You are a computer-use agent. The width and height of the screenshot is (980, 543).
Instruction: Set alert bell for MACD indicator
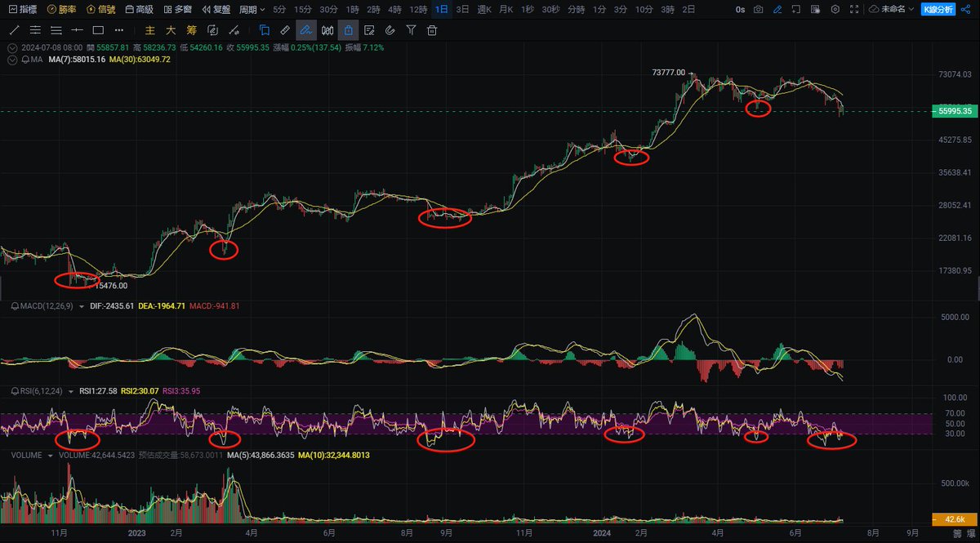coord(16,305)
